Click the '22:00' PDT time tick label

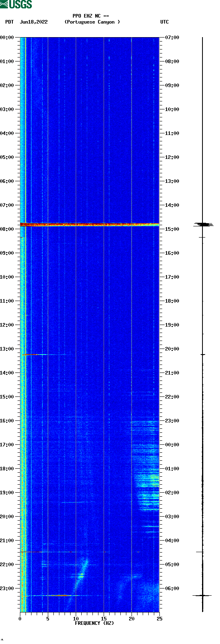pyautogui.click(x=7, y=565)
